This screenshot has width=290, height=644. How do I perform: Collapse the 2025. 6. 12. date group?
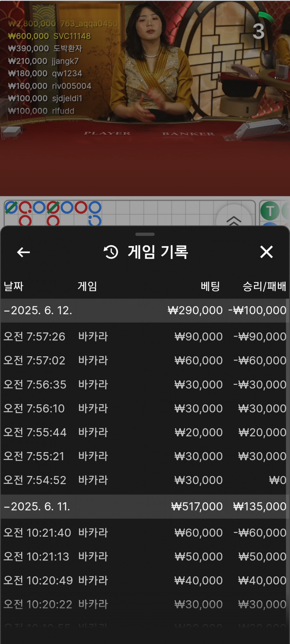tap(145, 311)
